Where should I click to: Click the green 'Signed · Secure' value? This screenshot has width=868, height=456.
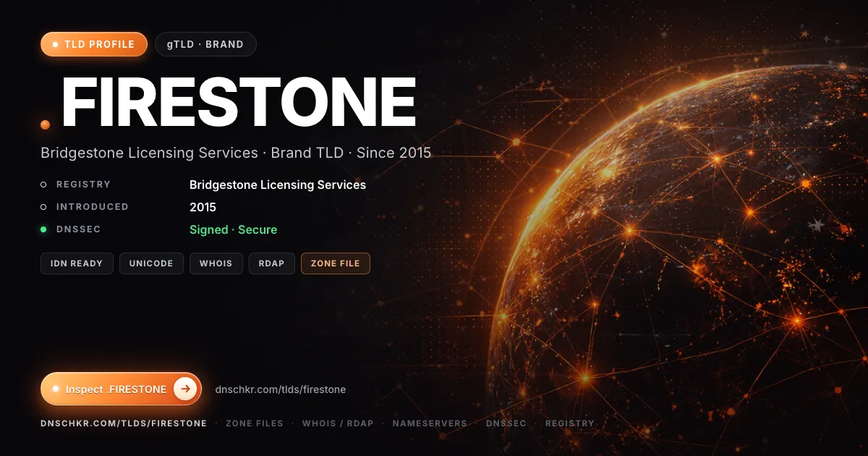pos(233,229)
